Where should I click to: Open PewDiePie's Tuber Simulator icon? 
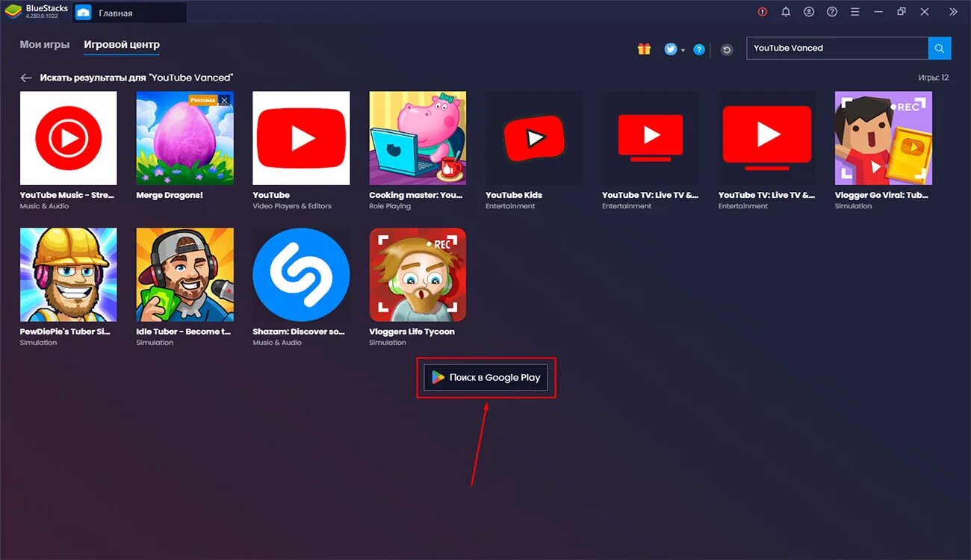(68, 275)
